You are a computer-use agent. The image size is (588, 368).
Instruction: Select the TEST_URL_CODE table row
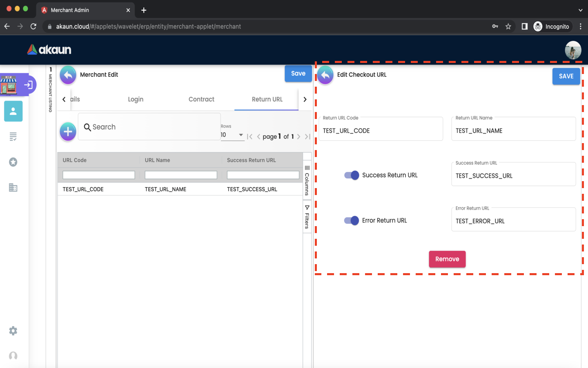coord(180,189)
